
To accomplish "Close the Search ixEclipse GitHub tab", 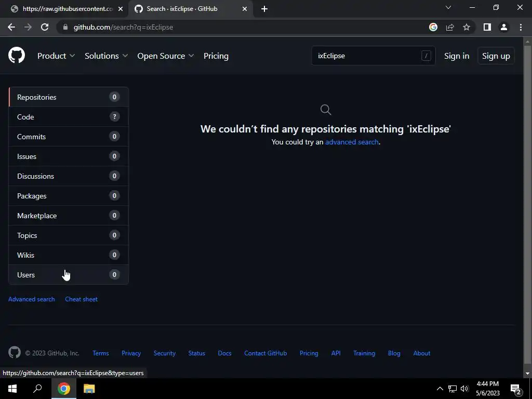I will coord(245,9).
